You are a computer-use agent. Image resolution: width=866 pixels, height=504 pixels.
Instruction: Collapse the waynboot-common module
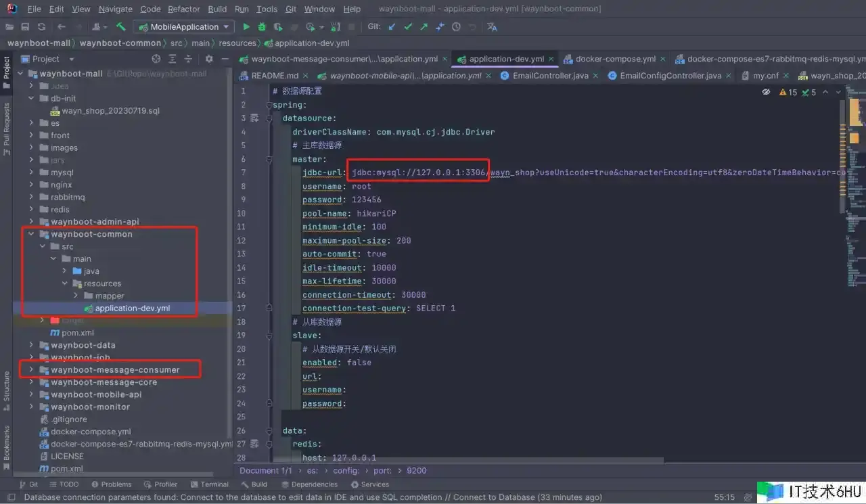pyautogui.click(x=31, y=234)
